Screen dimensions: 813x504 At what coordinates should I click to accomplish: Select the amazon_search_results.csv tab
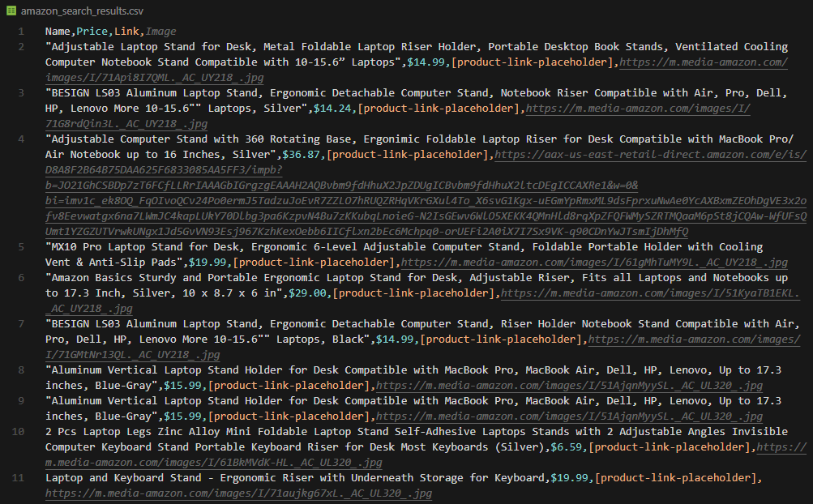(81, 12)
